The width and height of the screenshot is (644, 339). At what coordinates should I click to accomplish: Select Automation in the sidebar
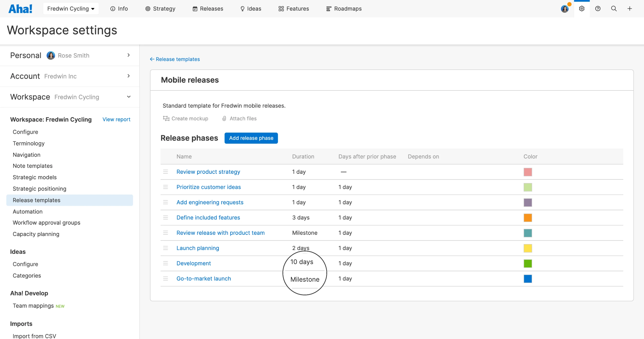(28, 211)
